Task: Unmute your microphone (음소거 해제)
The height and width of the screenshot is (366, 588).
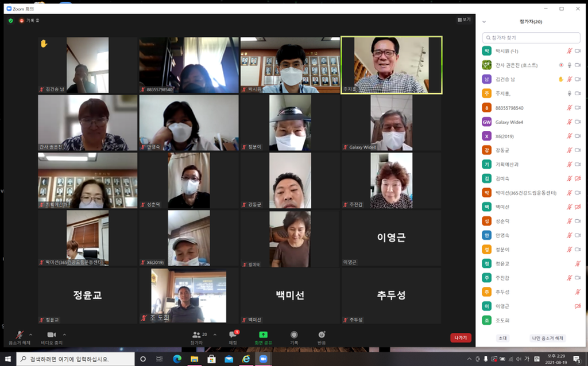Action: click(x=20, y=335)
